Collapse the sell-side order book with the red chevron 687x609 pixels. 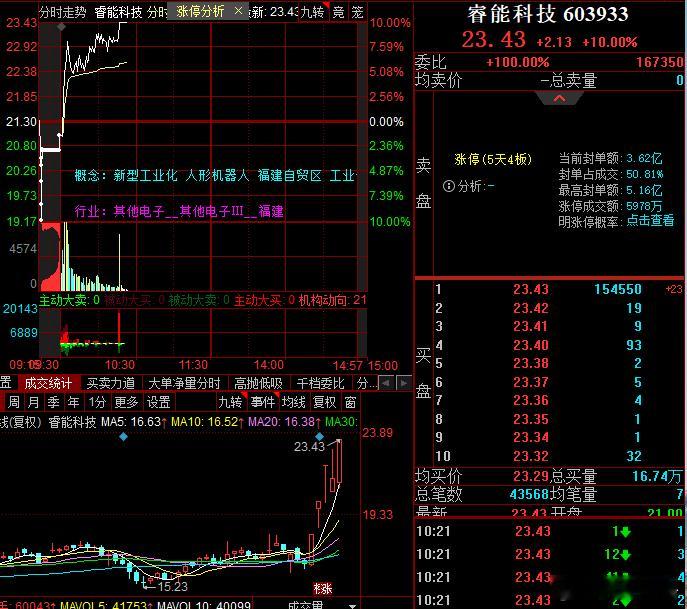[x=559, y=98]
